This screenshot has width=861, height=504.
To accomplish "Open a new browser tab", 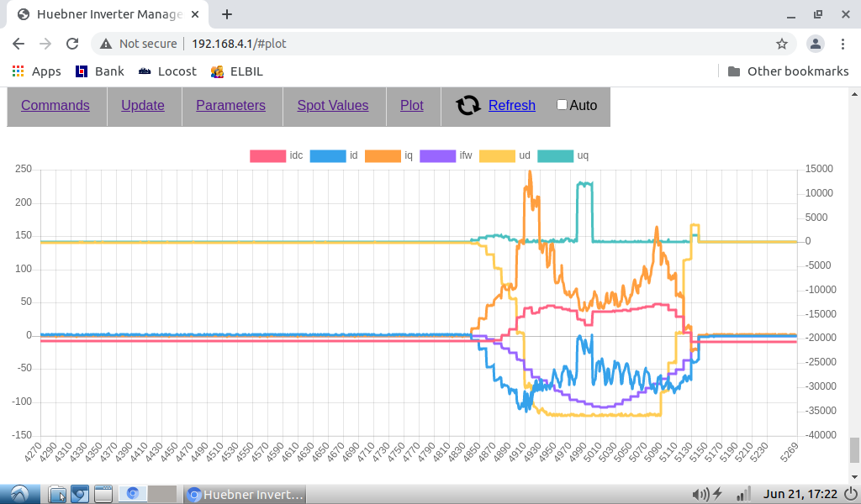I will [x=227, y=14].
